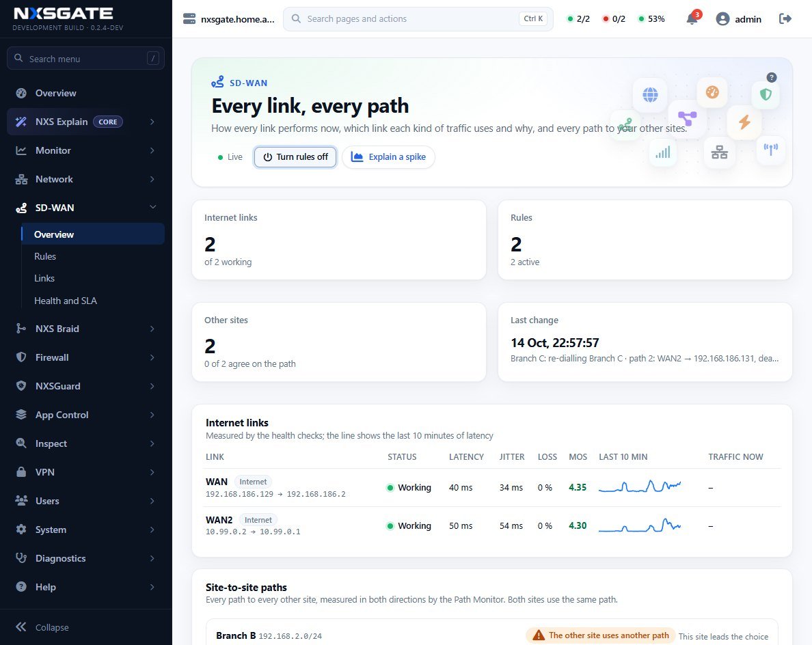Open notifications bell with 3 alerts
The height and width of the screenshot is (645, 812).
point(692,18)
